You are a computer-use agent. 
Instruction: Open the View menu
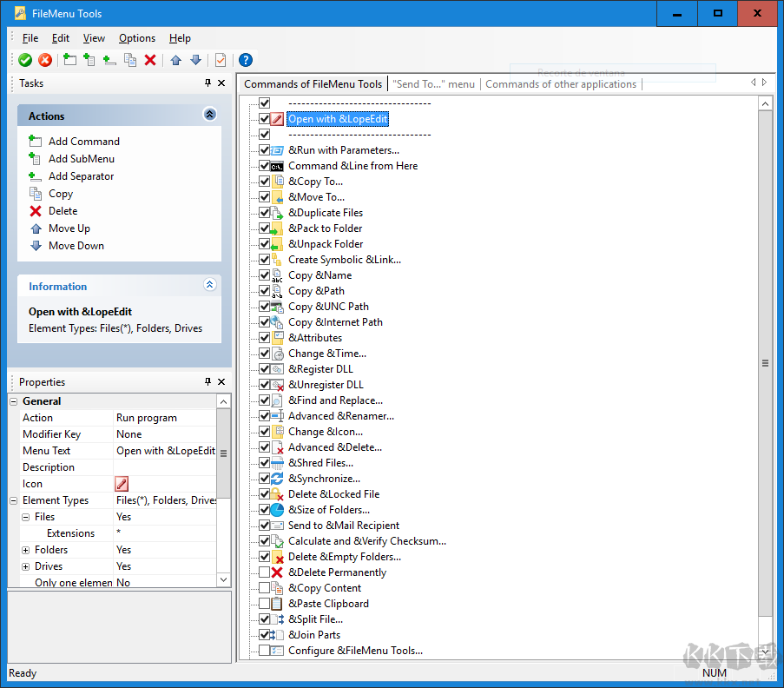(94, 38)
